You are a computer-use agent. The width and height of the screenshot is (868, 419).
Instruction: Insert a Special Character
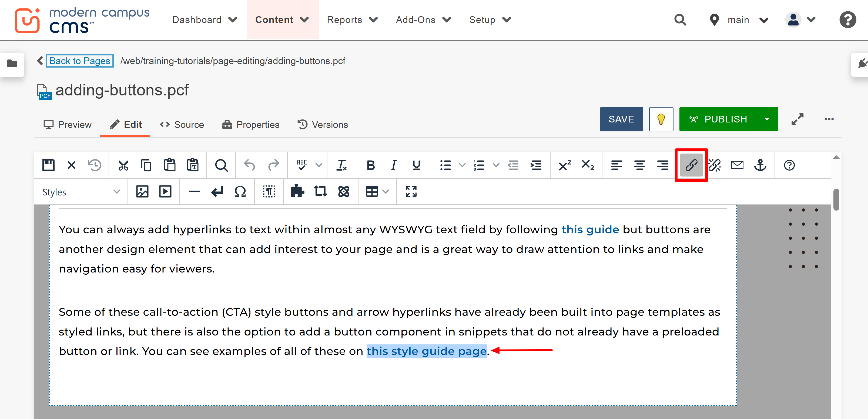[241, 191]
